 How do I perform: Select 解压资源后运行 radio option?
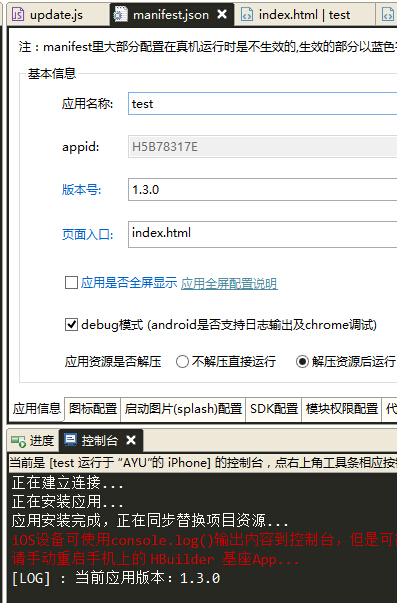[x=302, y=361]
